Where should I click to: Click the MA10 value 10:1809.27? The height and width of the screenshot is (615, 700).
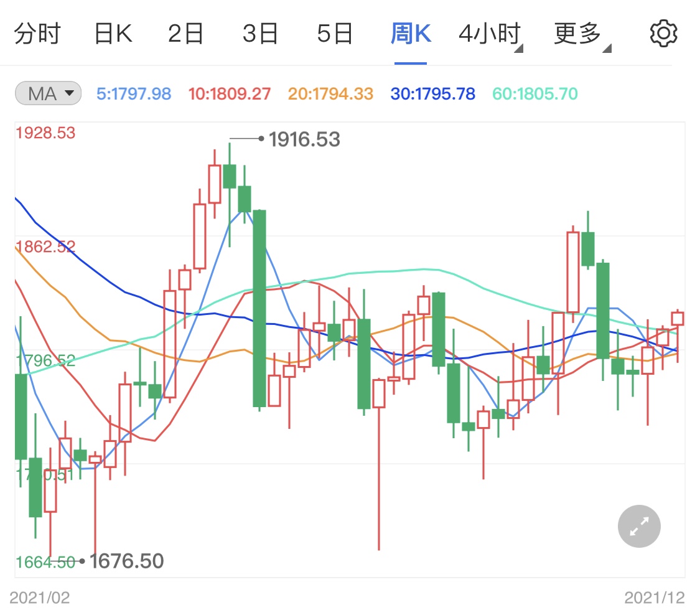tap(230, 94)
